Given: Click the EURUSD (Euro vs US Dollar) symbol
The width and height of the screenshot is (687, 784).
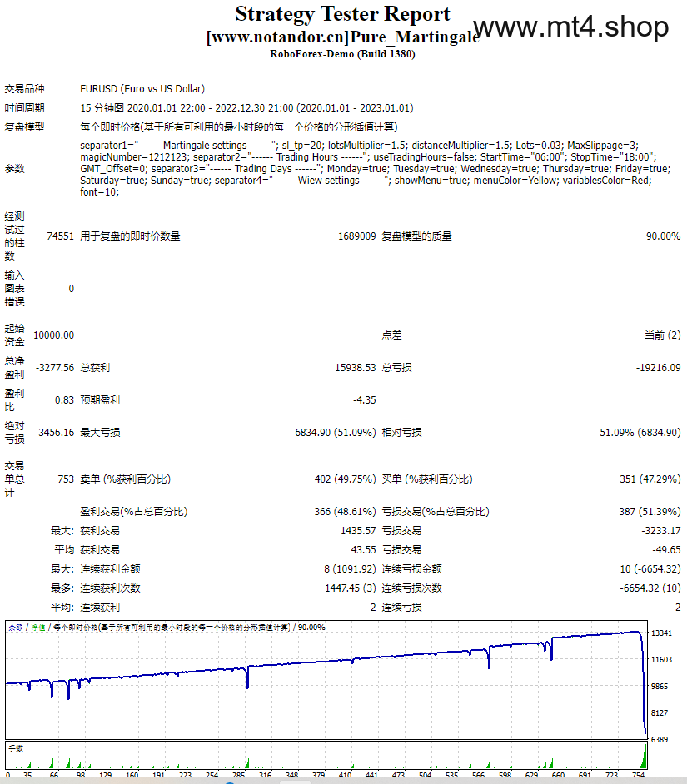Looking at the screenshot, I should click(142, 88).
